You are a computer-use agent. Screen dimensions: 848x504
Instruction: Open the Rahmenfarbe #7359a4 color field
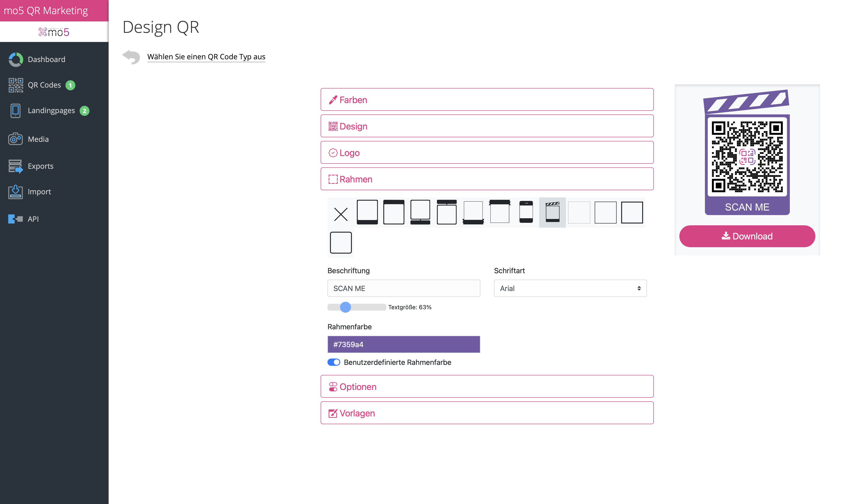404,344
